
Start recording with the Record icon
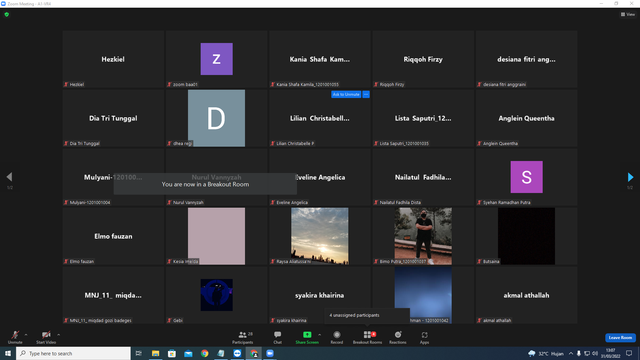point(337,335)
